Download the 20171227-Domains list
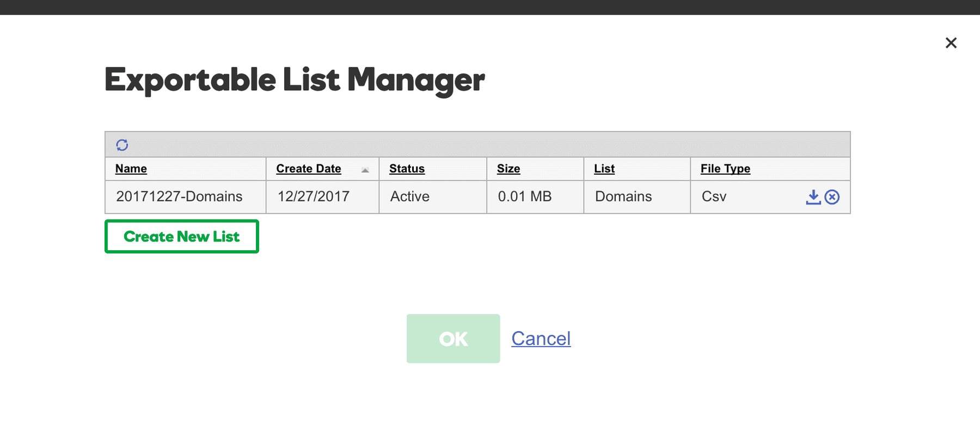Viewport: 980px width, 427px height. tap(813, 197)
